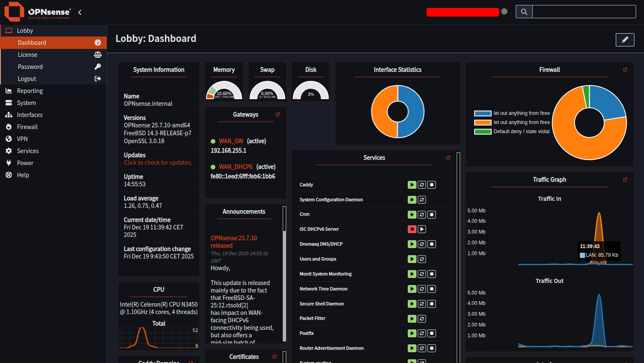Expand the Services sidebar menu
Image resolution: width=644 pixels, height=363 pixels.
click(x=27, y=151)
